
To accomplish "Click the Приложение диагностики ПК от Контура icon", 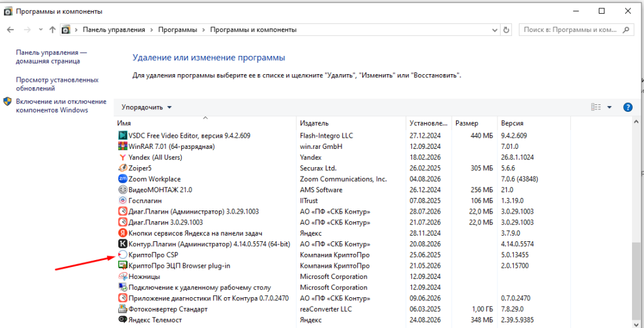I will tap(122, 298).
